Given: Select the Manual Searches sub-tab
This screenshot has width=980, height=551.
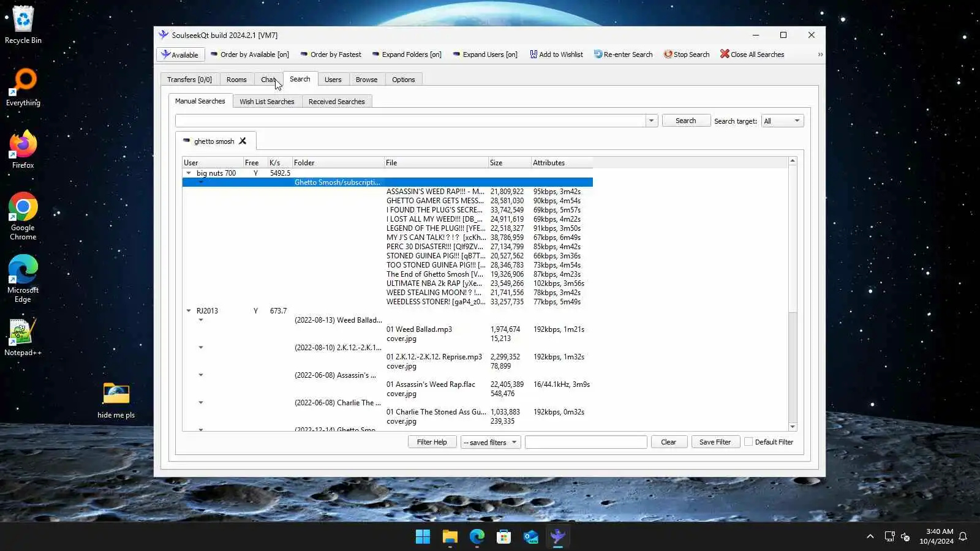Looking at the screenshot, I should pyautogui.click(x=200, y=101).
